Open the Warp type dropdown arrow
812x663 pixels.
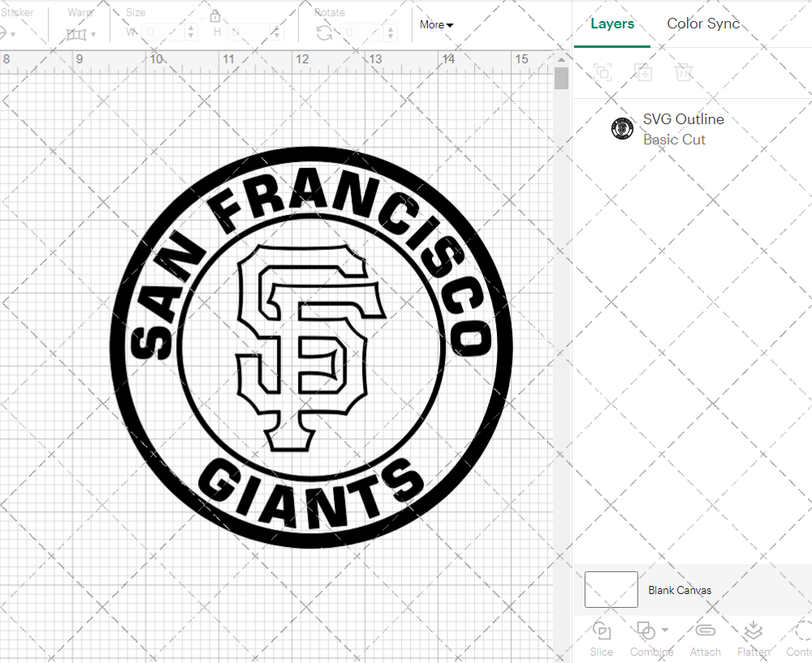tap(94, 36)
